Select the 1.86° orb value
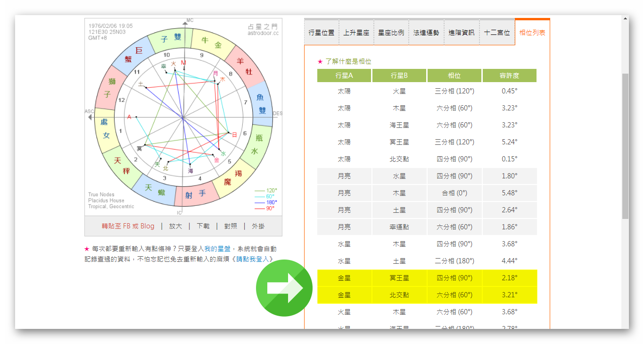 510,227
